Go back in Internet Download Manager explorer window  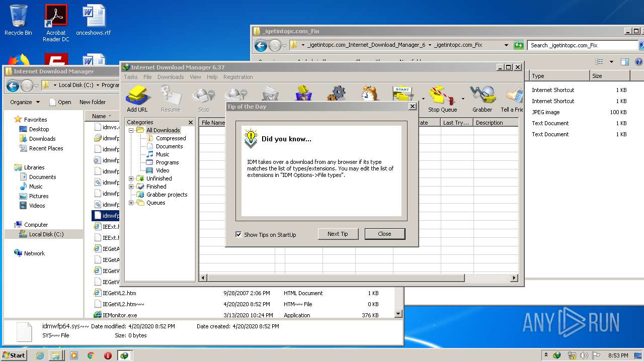coord(13,85)
